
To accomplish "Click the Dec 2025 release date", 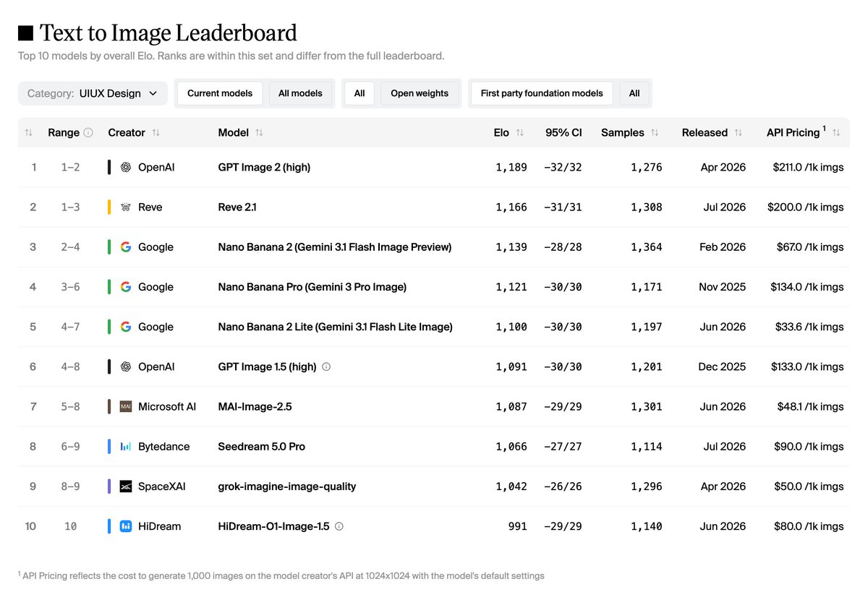I will pyautogui.click(x=723, y=367).
